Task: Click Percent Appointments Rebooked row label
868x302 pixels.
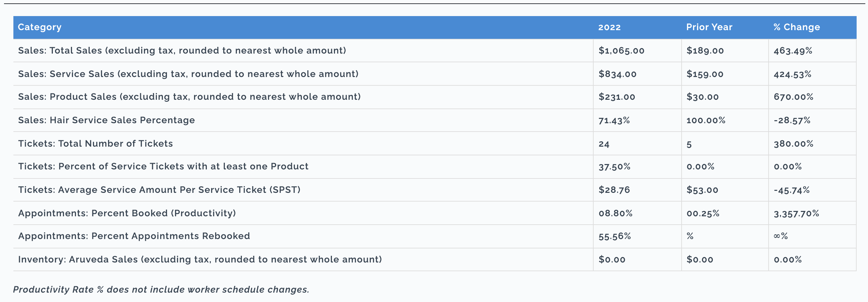Action: (x=134, y=236)
